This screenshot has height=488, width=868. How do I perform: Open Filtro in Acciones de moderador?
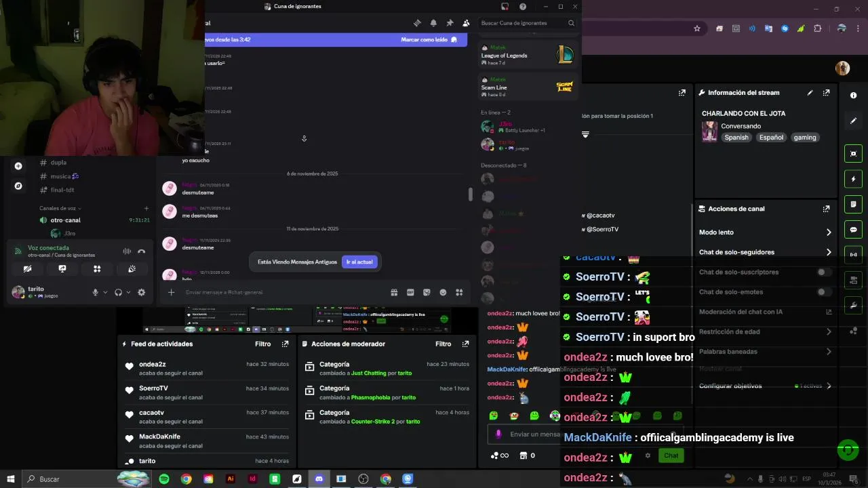click(x=443, y=344)
